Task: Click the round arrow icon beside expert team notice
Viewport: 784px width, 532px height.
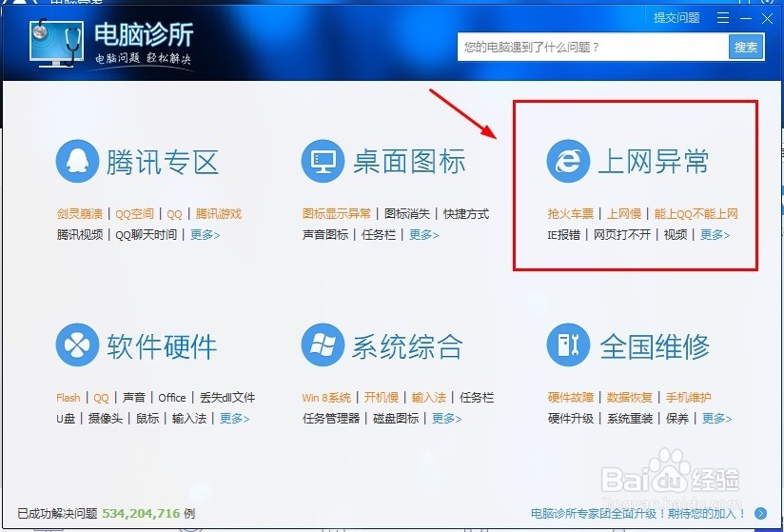Action: coord(760,513)
